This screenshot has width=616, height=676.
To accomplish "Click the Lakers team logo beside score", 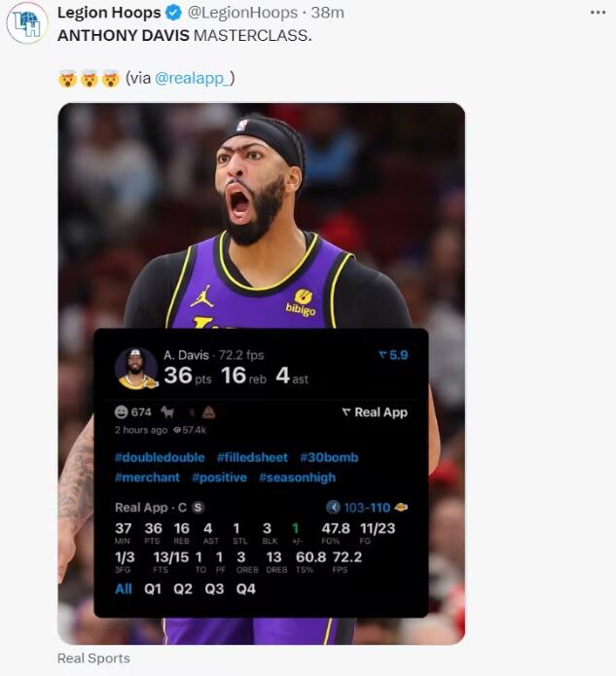I will [401, 507].
